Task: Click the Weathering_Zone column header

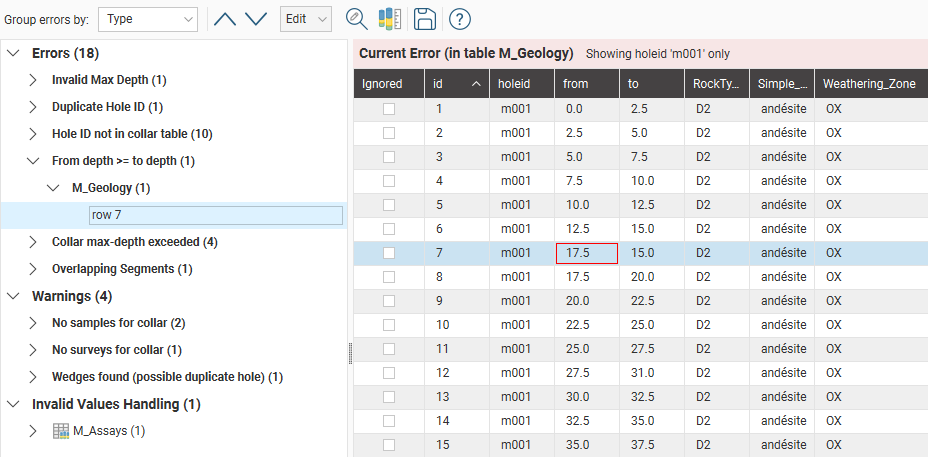Action: tap(869, 85)
